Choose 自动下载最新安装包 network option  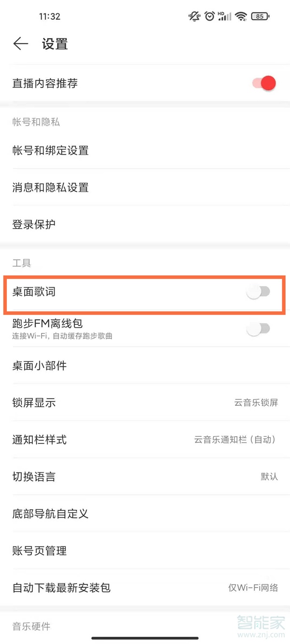(x=145, y=587)
